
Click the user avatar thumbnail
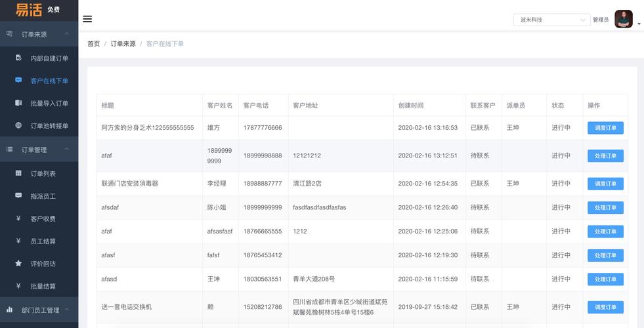point(623,19)
